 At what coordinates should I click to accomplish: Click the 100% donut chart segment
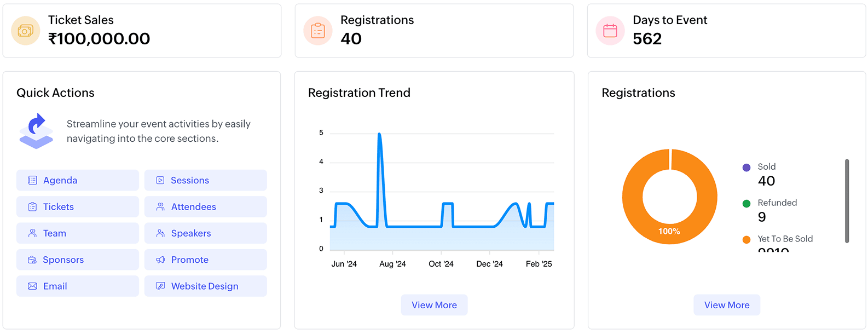[669, 231]
